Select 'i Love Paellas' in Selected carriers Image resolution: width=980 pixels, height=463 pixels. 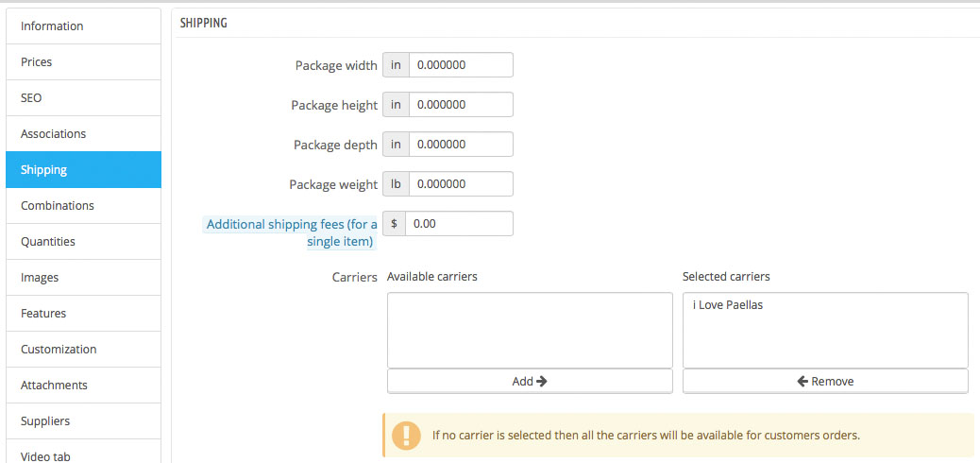pos(728,305)
